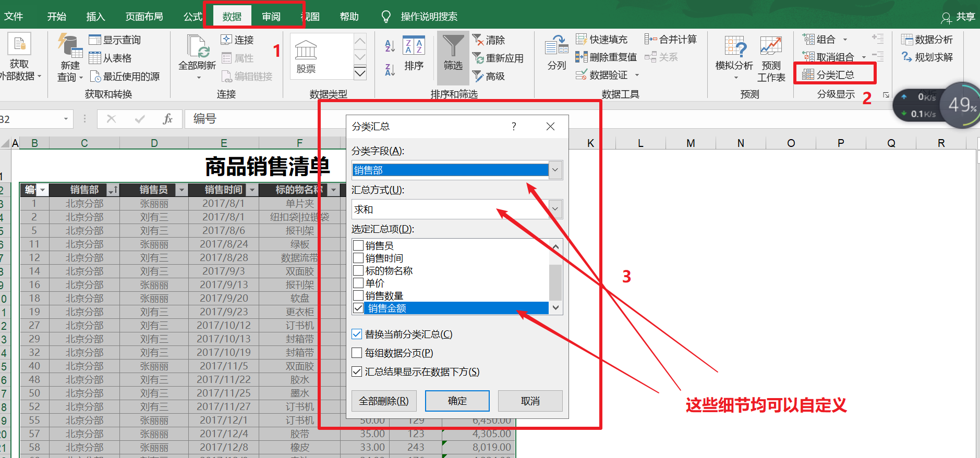This screenshot has width=980, height=458.
Task: Click the Sort A to Z ascending icon
Action: [390, 45]
